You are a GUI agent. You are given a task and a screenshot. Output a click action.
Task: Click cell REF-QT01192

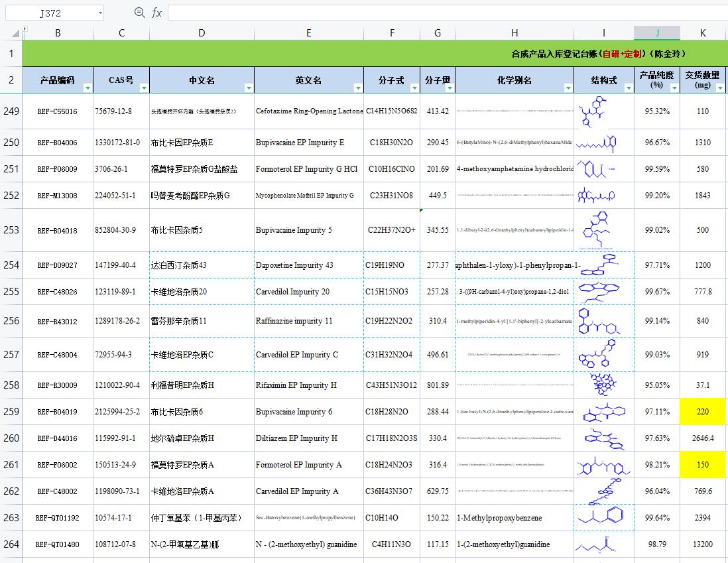click(x=58, y=517)
